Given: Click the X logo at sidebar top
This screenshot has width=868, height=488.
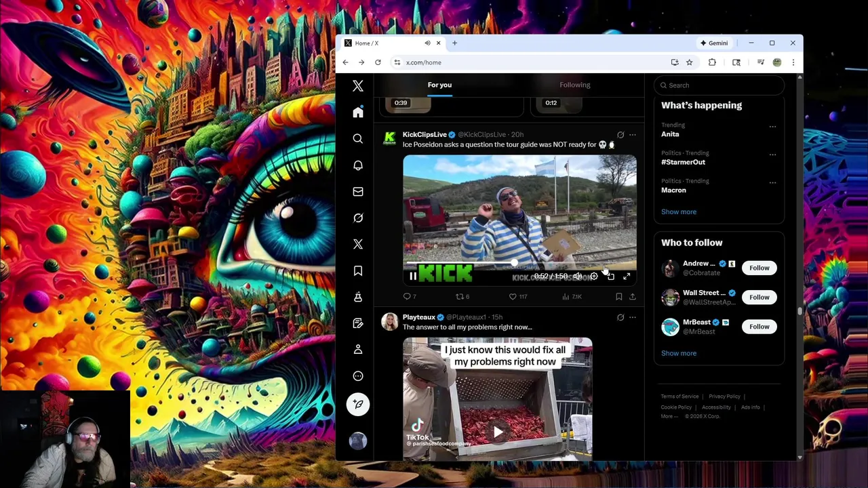Looking at the screenshot, I should 358,86.
